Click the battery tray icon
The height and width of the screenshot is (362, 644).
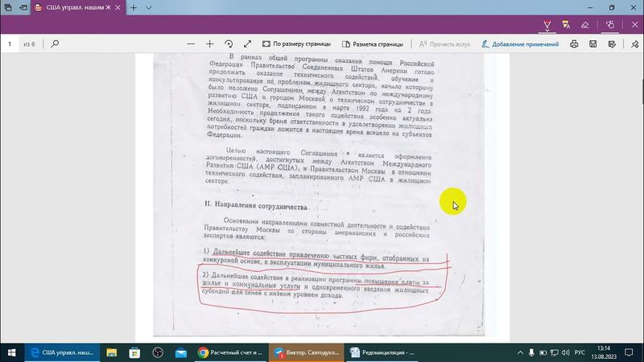[x=543, y=352]
